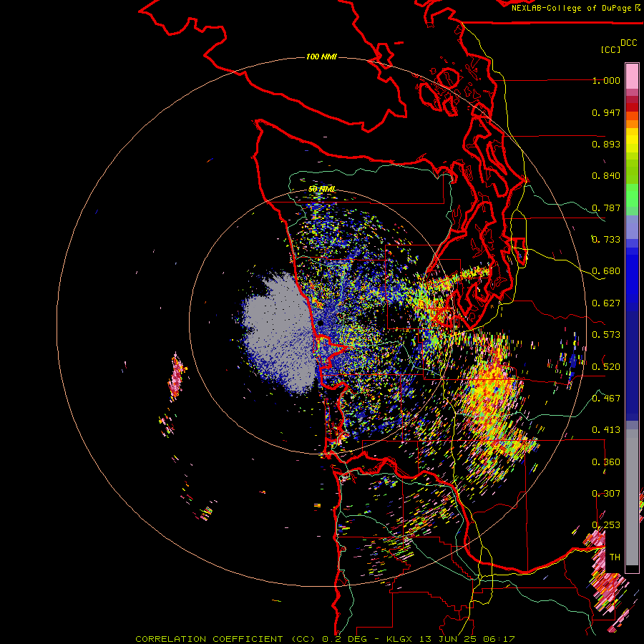
Task: Select the 0.520 scale value
Action: pyautogui.click(x=606, y=366)
